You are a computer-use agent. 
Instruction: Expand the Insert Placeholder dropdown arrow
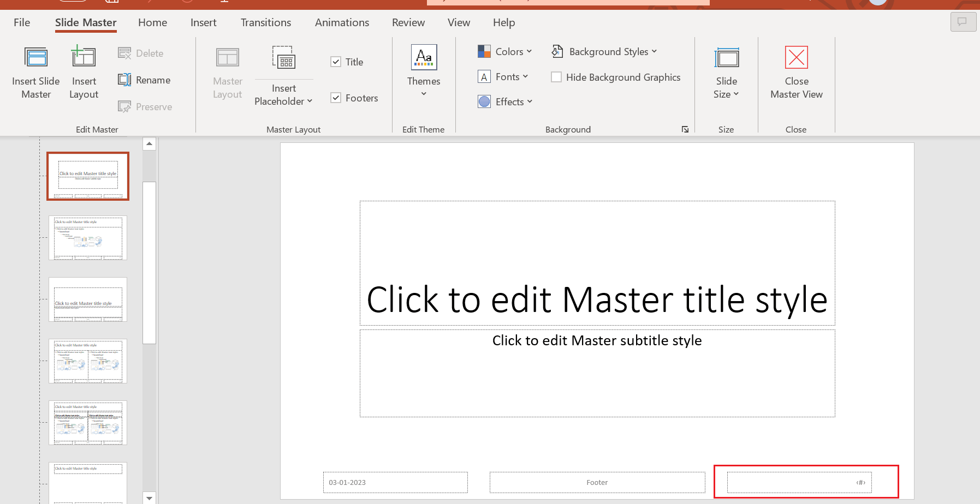click(x=310, y=101)
